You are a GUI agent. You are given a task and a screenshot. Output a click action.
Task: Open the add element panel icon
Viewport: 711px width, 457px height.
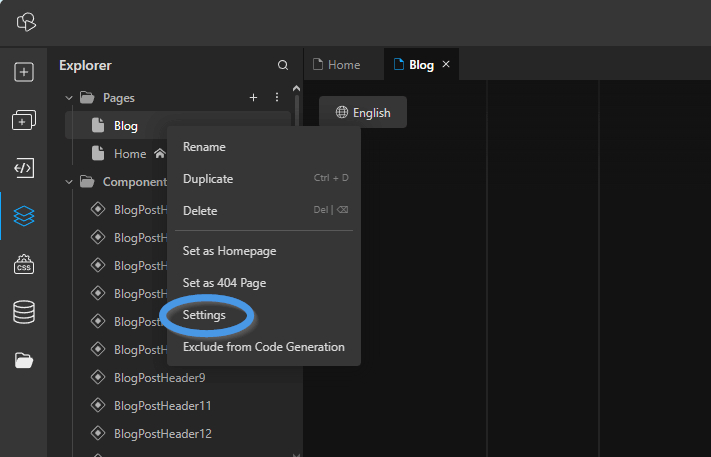click(x=24, y=72)
